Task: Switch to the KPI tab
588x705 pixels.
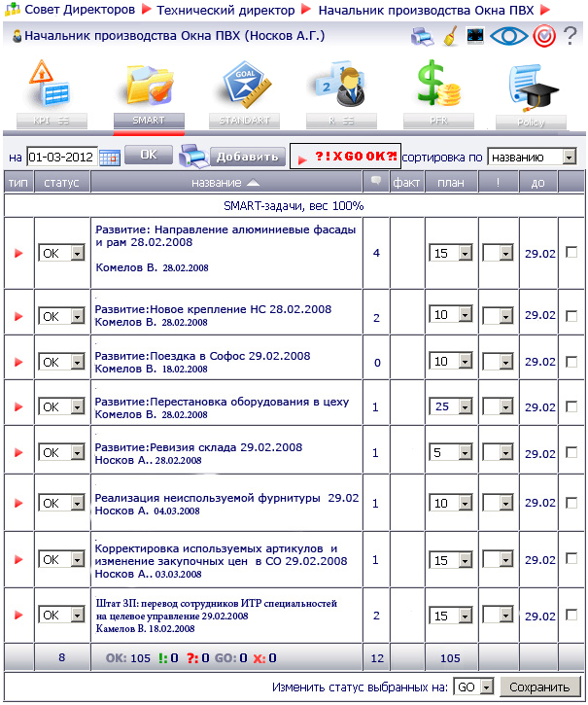Action: [x=52, y=121]
